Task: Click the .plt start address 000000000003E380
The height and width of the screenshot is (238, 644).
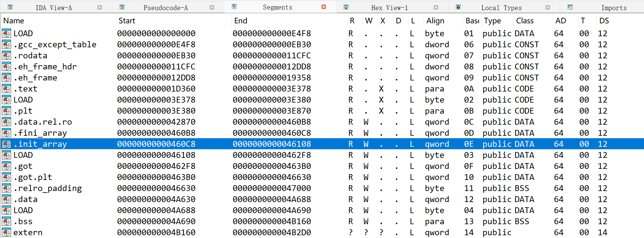Action: (156, 111)
